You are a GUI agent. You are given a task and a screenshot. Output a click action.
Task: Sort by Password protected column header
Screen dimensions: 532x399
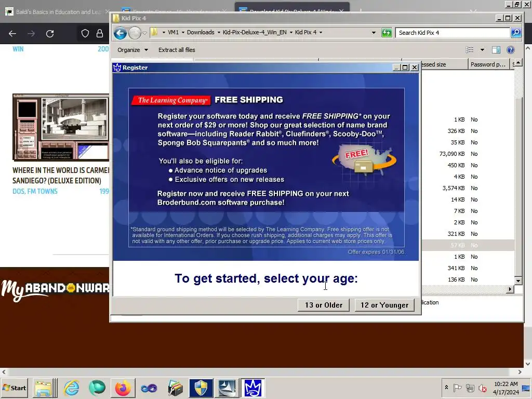pos(489,64)
